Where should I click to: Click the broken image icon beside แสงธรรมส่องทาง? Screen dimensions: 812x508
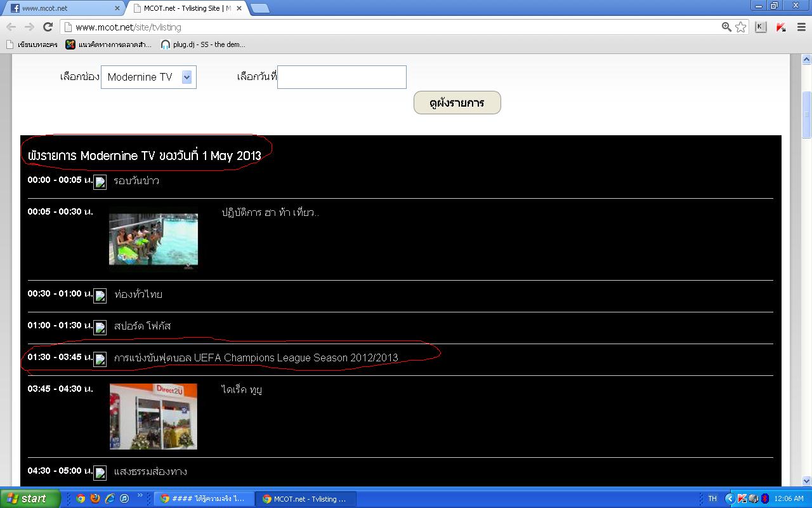100,473
